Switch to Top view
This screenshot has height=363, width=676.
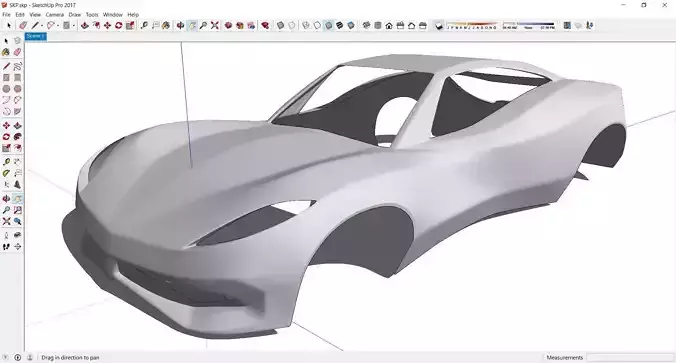[378, 26]
